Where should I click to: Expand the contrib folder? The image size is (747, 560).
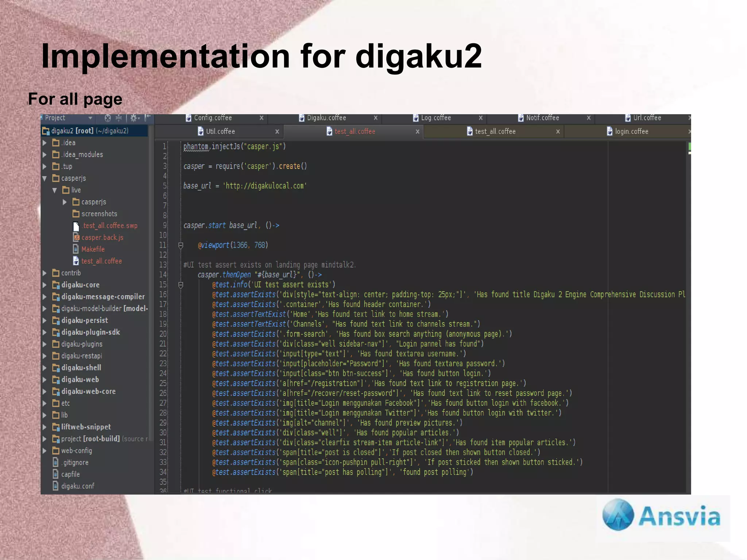[x=44, y=273]
